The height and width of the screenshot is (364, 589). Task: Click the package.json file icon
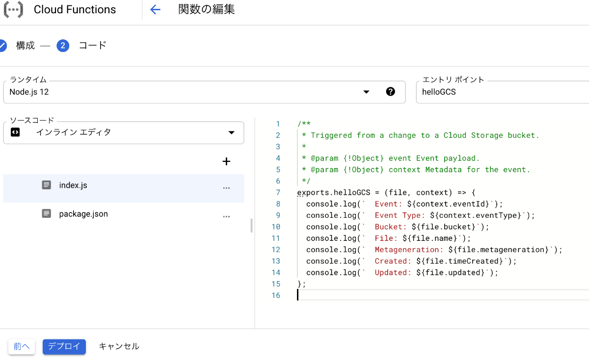[x=47, y=213]
